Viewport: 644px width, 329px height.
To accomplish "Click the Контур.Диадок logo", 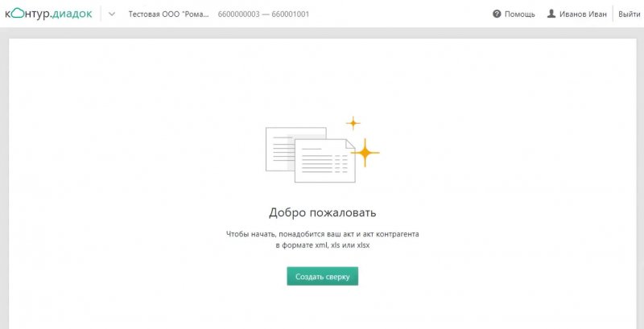I will [50, 14].
